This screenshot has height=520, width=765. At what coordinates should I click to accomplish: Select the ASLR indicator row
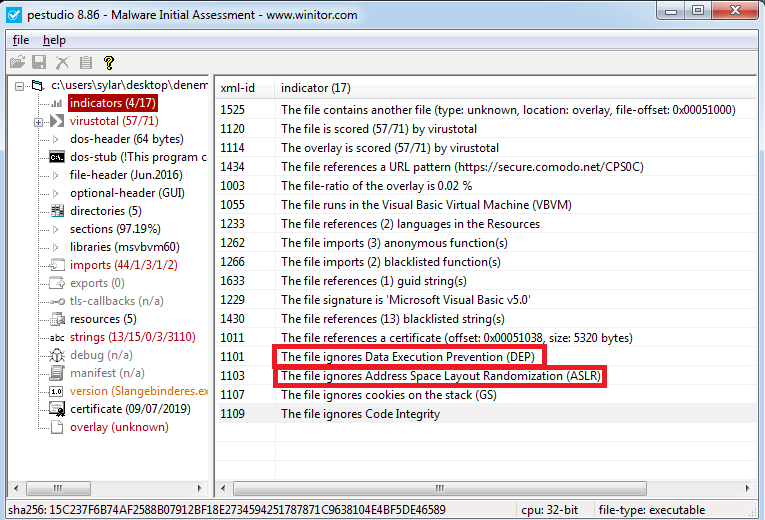tap(485, 376)
